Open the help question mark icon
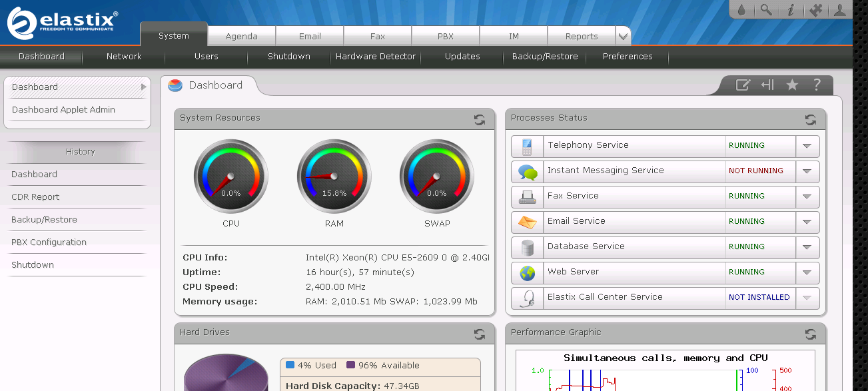The image size is (868, 391). pos(817,85)
